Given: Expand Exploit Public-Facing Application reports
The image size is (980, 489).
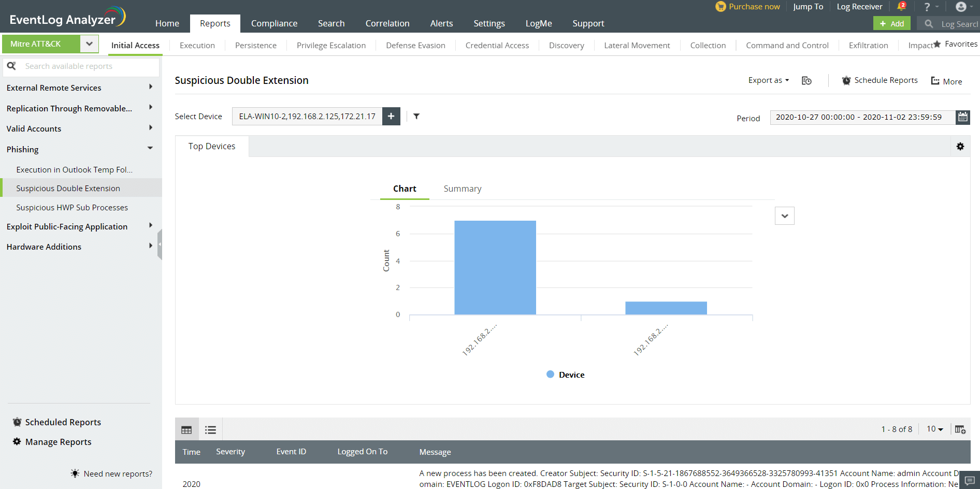Looking at the screenshot, I should pos(151,225).
